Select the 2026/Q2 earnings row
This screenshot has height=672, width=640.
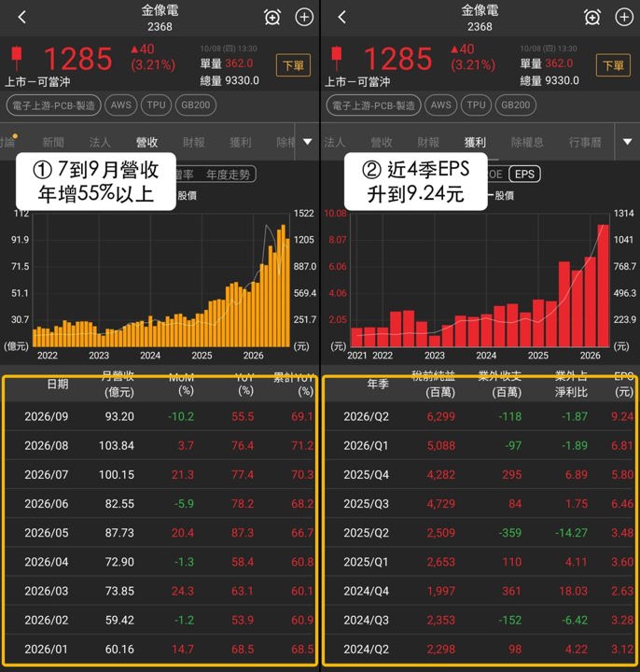(480, 416)
